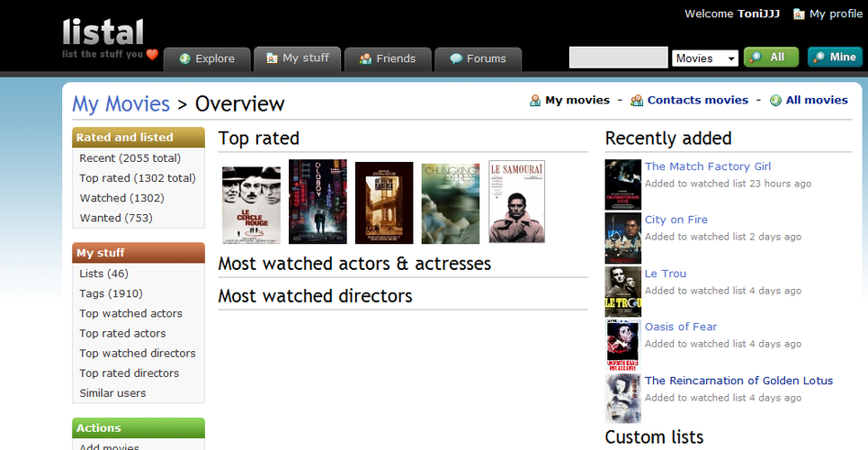
Task: Click the Most watched directors heading
Action: pos(315,296)
